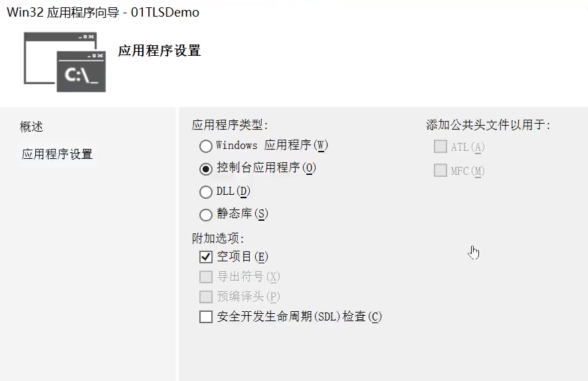
Task: Click the 添加公共头文件以用于 label
Action: pyautogui.click(x=488, y=124)
